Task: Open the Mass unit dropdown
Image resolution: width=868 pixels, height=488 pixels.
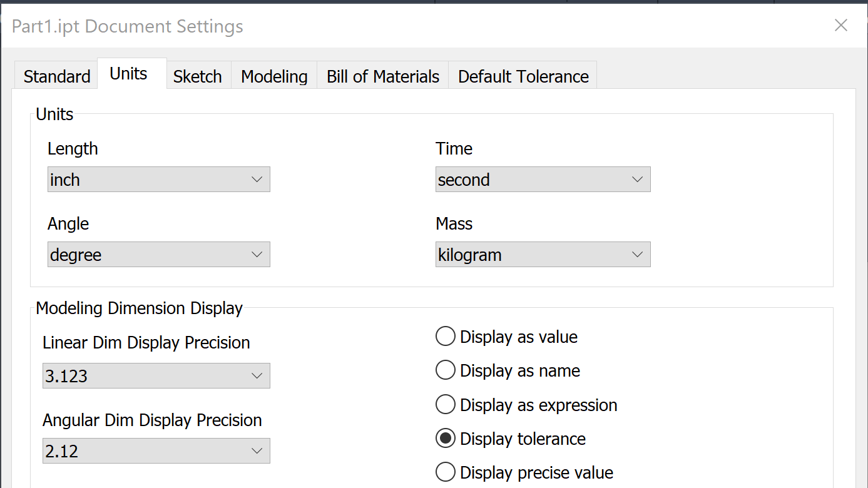Action: click(x=543, y=255)
